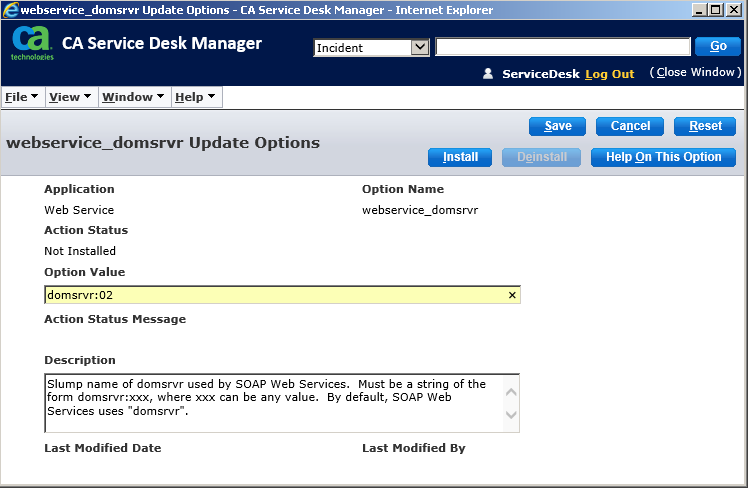The width and height of the screenshot is (748, 488).
Task: Click the user profile icon beside ServiceDesk
Action: tap(488, 73)
